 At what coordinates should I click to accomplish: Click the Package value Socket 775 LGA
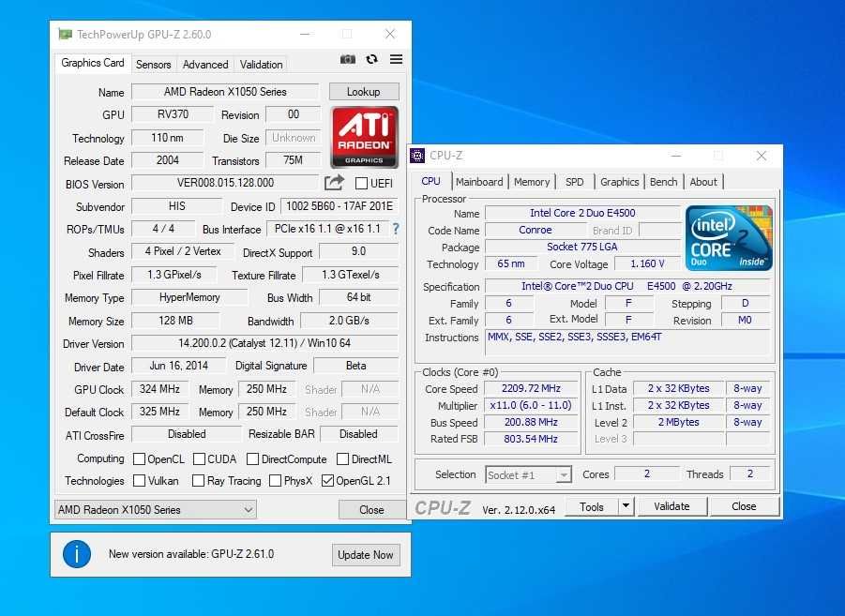point(582,247)
